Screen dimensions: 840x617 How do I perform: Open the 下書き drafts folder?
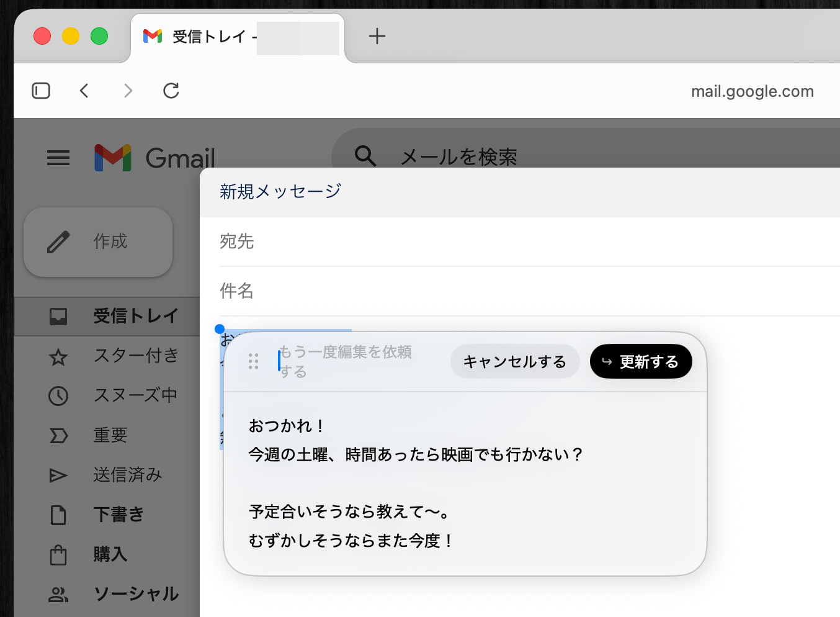(x=118, y=515)
